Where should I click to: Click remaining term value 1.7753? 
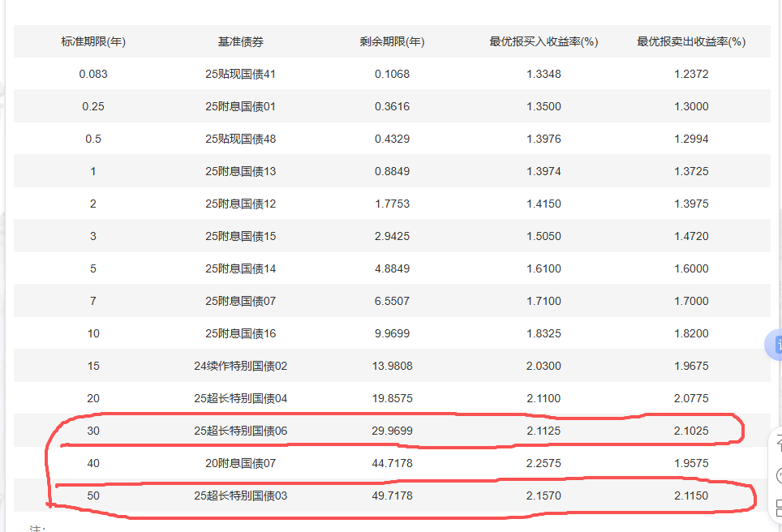(392, 204)
